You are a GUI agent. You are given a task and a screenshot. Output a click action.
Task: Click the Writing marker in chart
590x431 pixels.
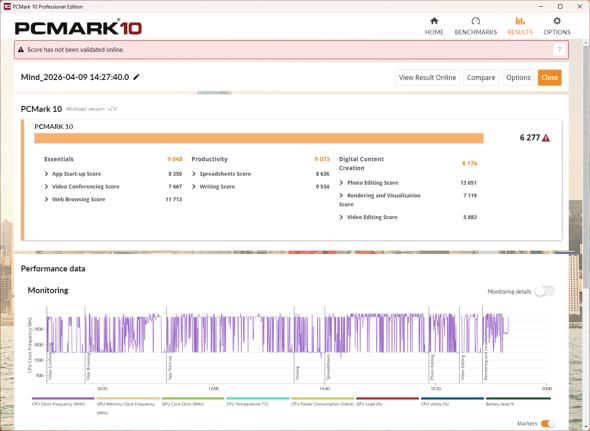point(298,373)
